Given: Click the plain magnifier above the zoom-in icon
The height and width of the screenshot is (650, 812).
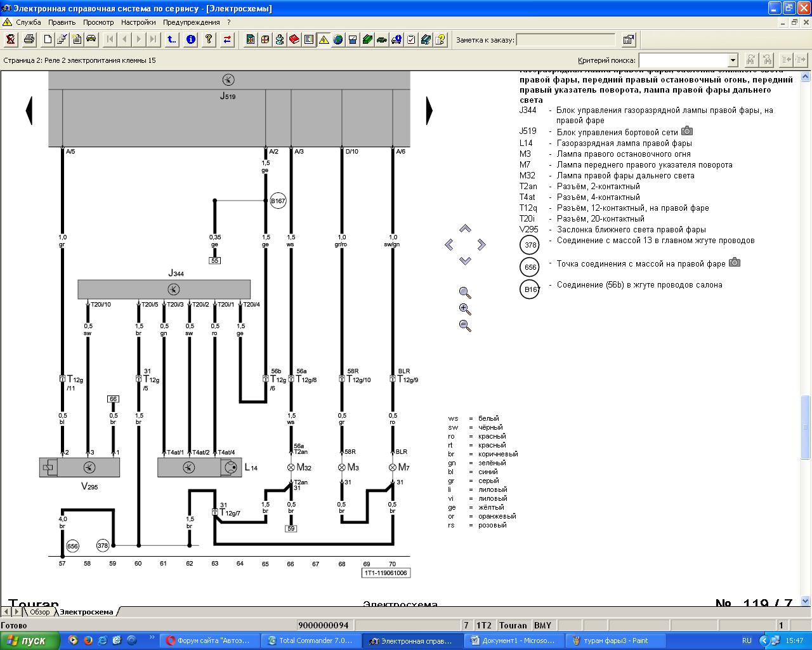Looking at the screenshot, I should tap(465, 293).
